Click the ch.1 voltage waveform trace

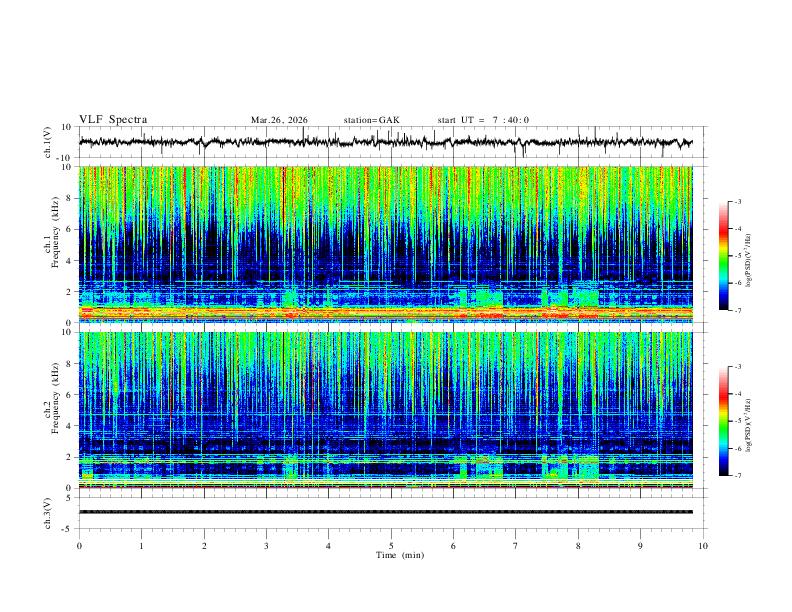click(x=385, y=142)
